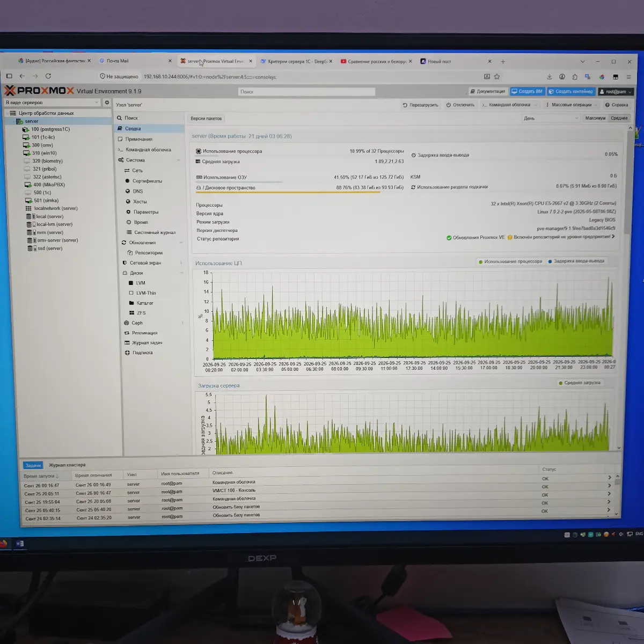Image resolution: width=644 pixels, height=644 pixels.
Task: Collapse 'Система' section arrow
Action: (x=179, y=160)
